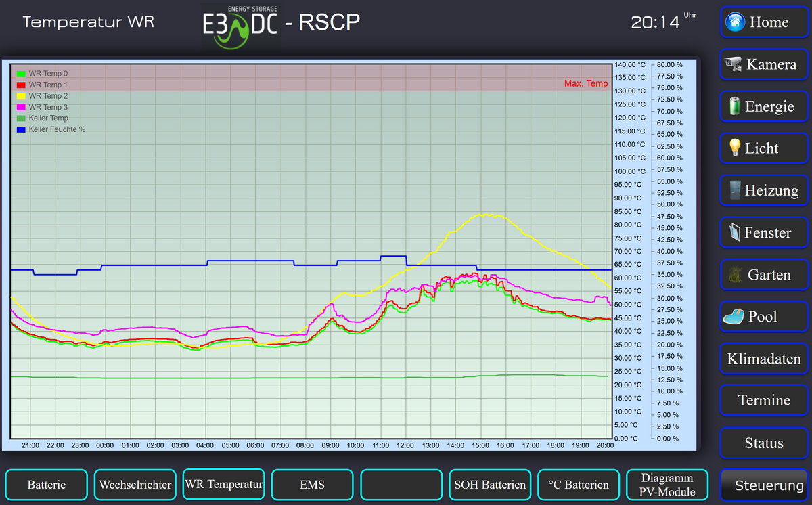Open the °C Batterien tab
This screenshot has height=505, width=812.
(x=579, y=485)
